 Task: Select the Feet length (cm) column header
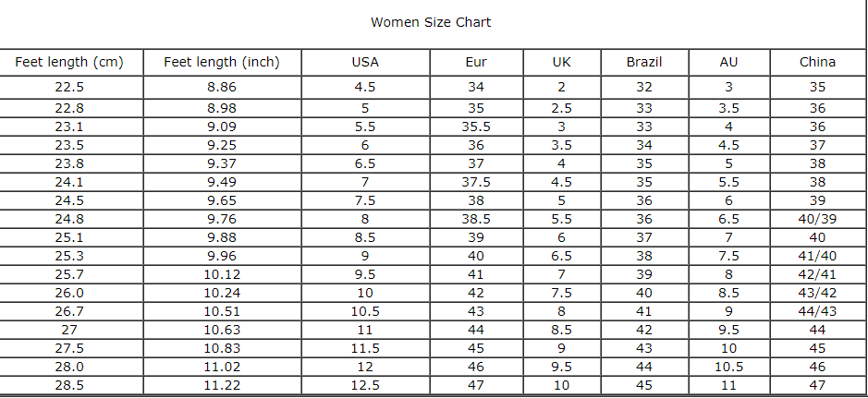68,63
